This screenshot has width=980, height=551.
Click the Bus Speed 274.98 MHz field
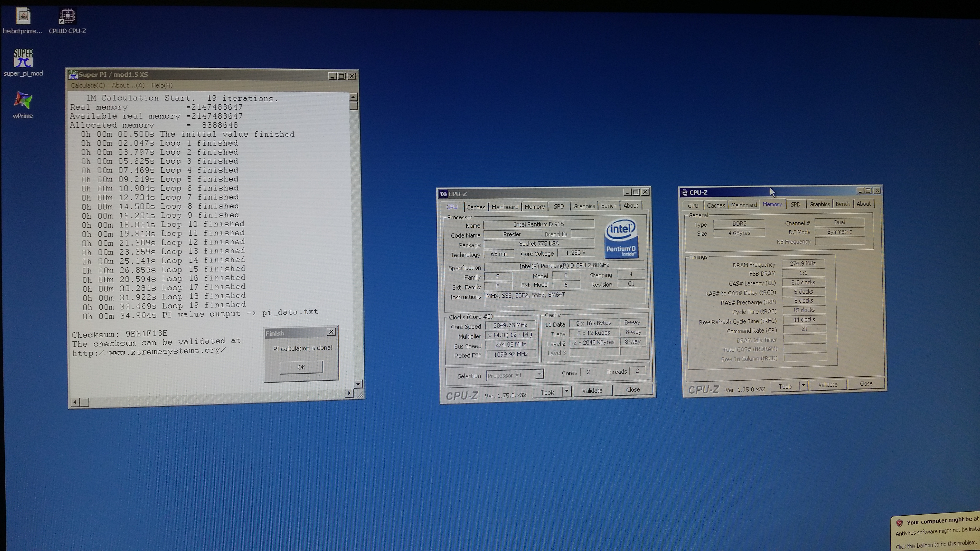click(510, 345)
